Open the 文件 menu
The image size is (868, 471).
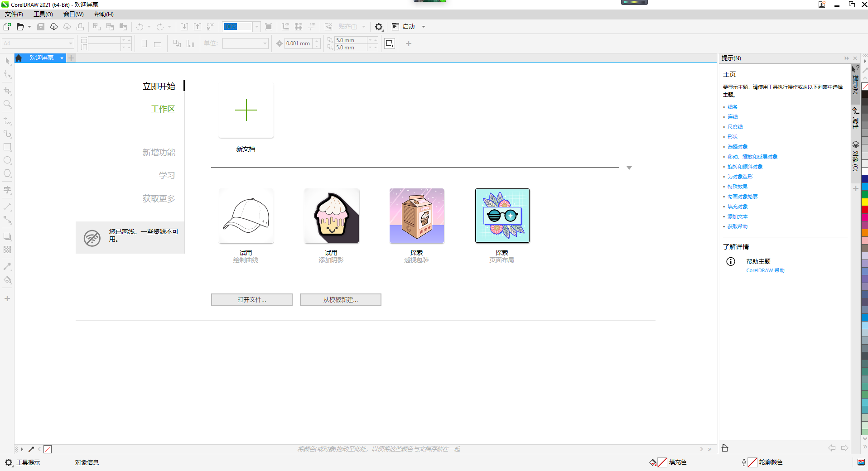(14, 14)
